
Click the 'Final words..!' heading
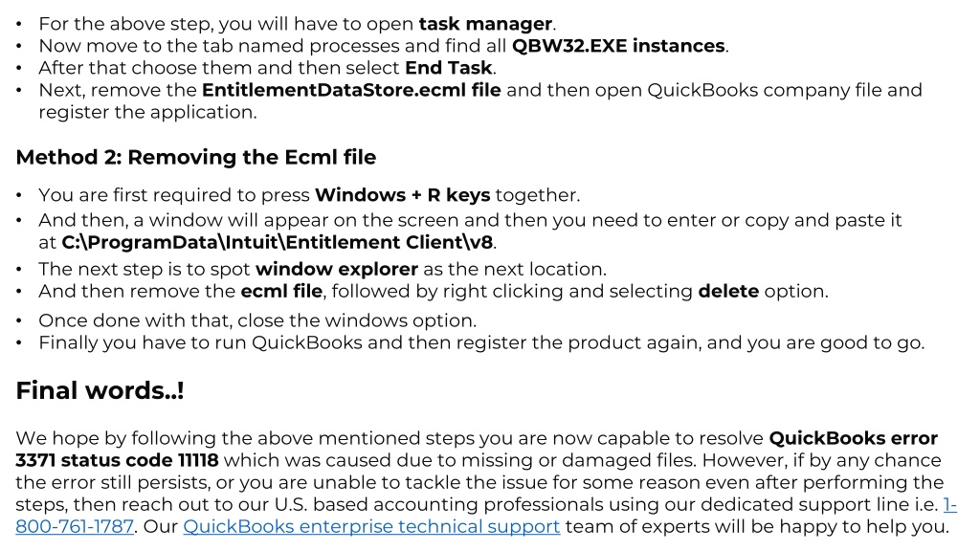[100, 390]
